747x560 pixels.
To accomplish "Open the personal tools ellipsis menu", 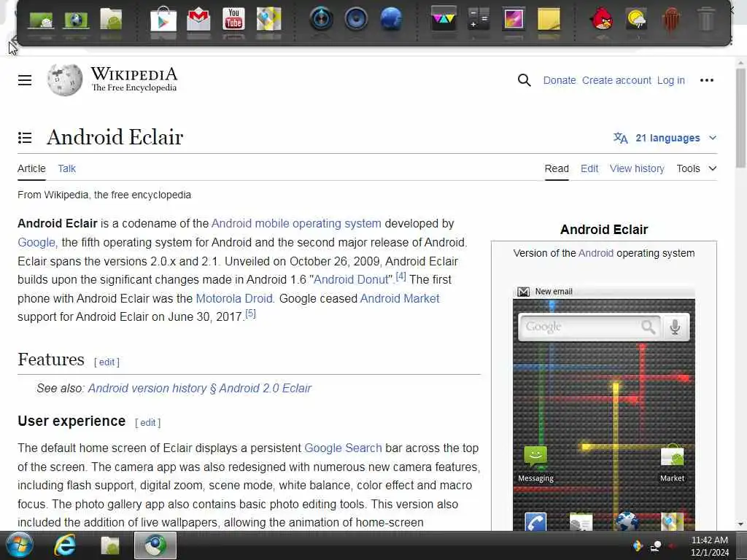I will [x=707, y=80].
